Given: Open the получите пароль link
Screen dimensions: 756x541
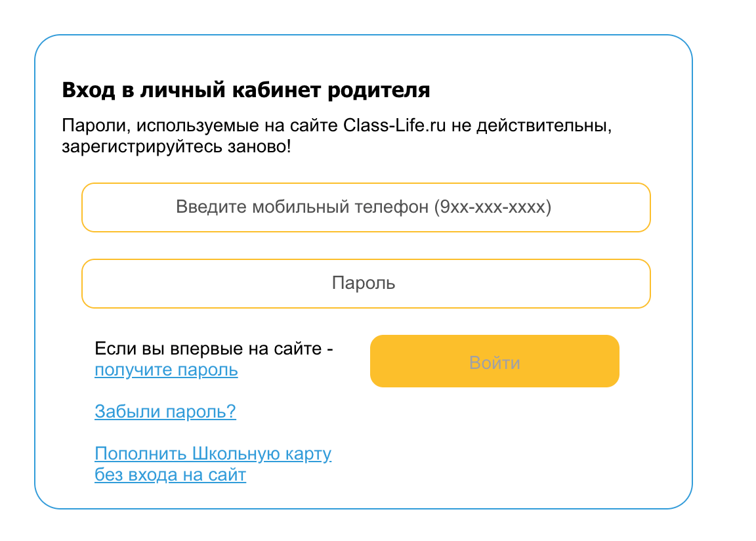Looking at the screenshot, I should click(166, 370).
